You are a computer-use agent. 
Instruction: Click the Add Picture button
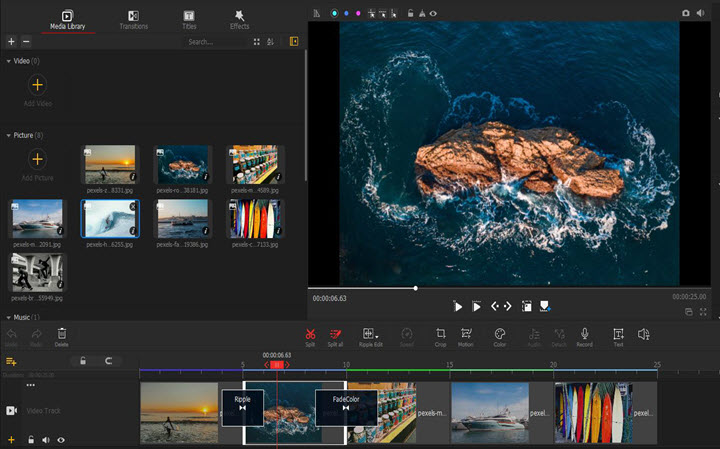pyautogui.click(x=38, y=160)
